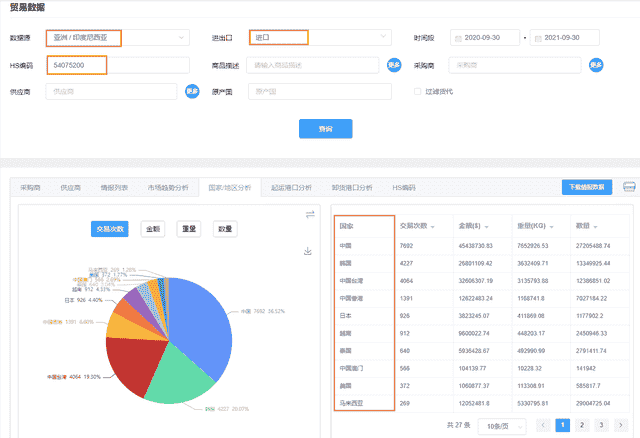Image resolution: width=640 pixels, height=438 pixels.
Task: Click the end date 2021-09-30 field
Action: [x=564, y=38]
